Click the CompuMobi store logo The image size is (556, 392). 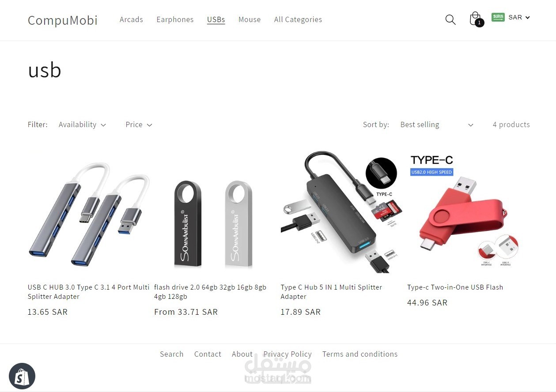coord(63,20)
